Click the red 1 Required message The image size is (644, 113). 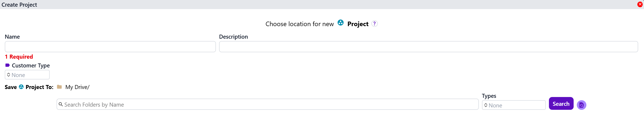[19, 57]
